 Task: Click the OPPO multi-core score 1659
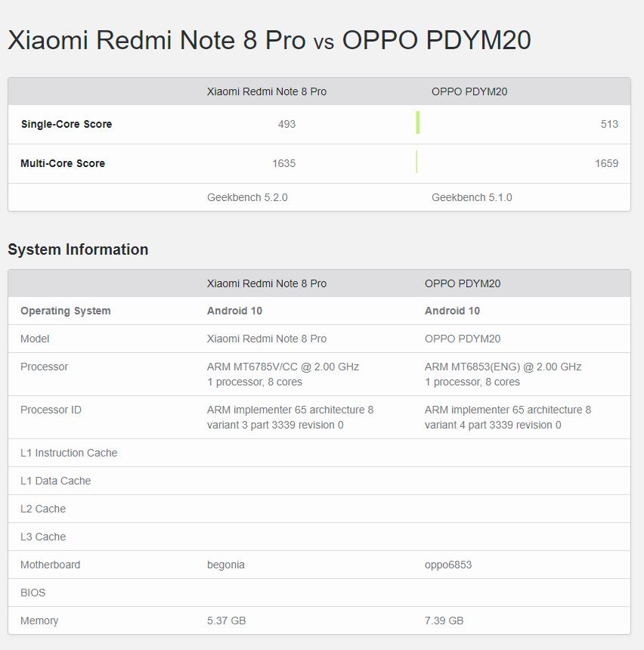[x=606, y=163]
